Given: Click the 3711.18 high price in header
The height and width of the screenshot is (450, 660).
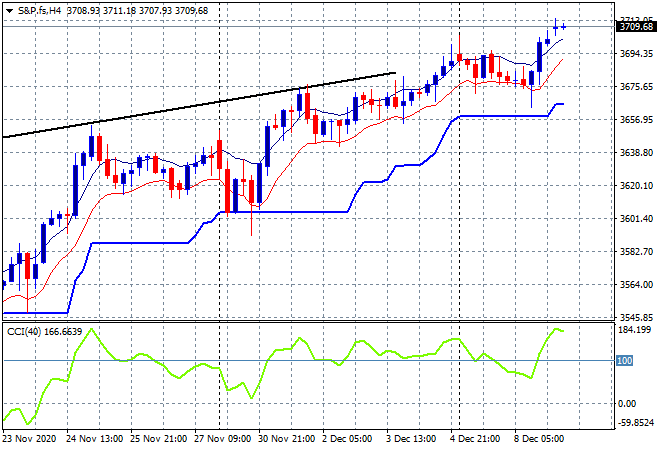Looking at the screenshot, I should 120,11.
